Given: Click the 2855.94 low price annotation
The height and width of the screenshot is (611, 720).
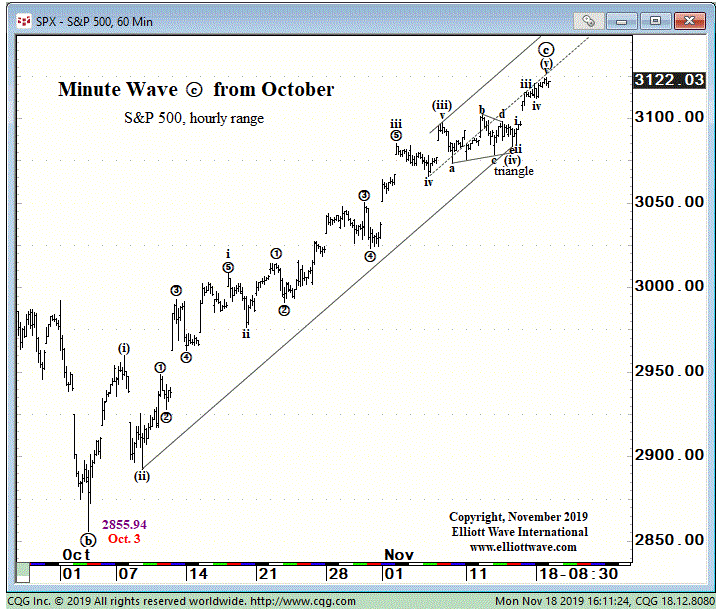Looking at the screenshot, I should tap(124, 524).
